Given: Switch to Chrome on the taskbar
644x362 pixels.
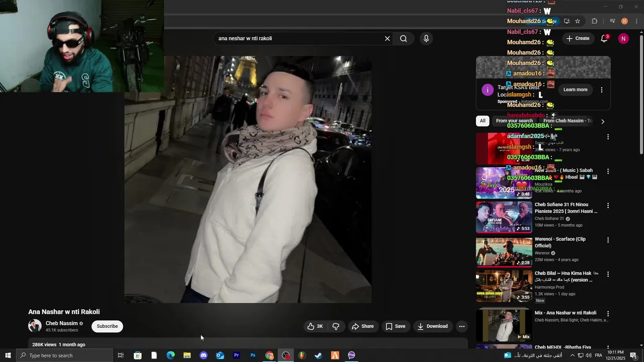Looking at the screenshot, I should pos(270,355).
